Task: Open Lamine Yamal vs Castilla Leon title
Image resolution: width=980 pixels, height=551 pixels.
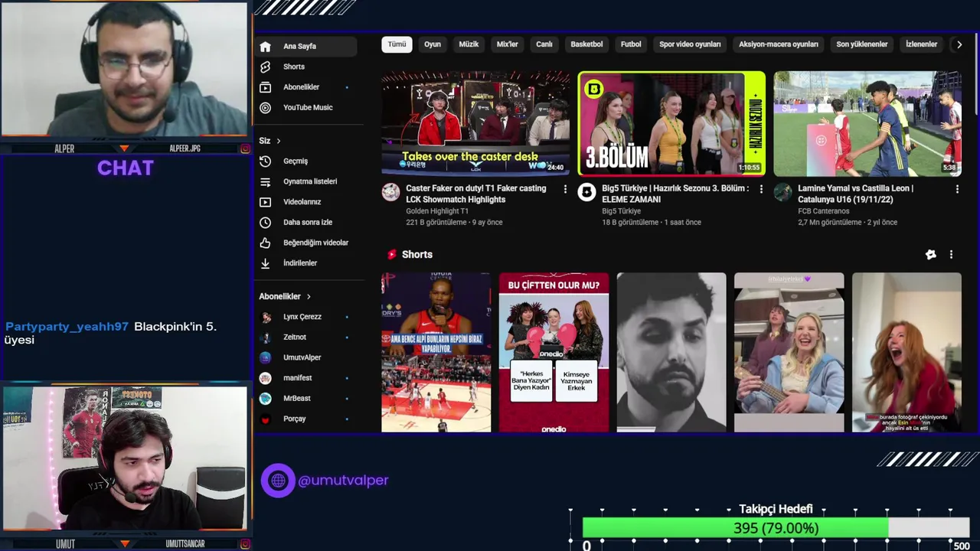Action: 855,194
